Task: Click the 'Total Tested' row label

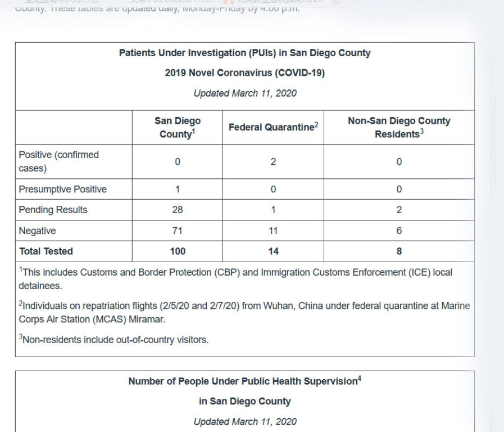Action: click(46, 251)
